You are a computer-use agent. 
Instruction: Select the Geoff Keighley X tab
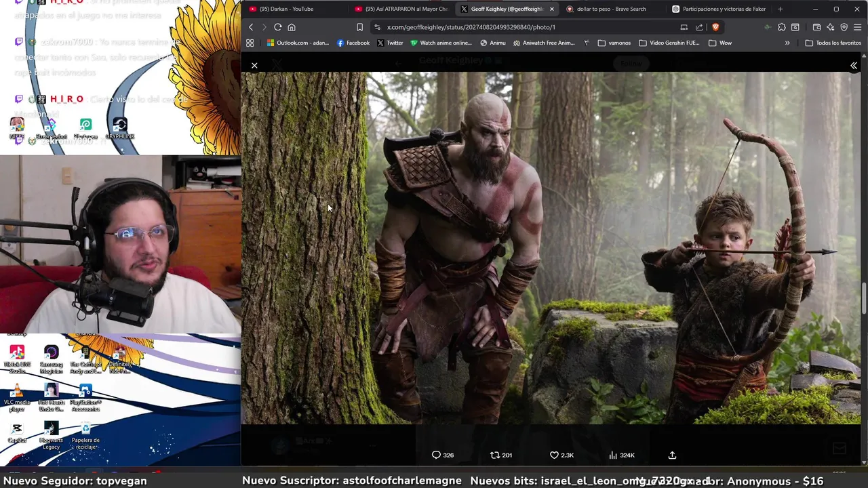pos(502,9)
